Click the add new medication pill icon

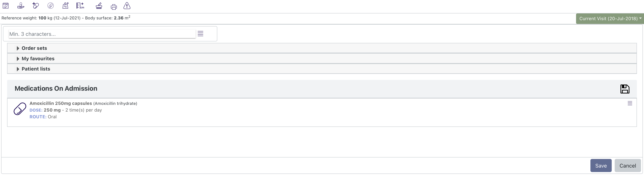[35, 5]
